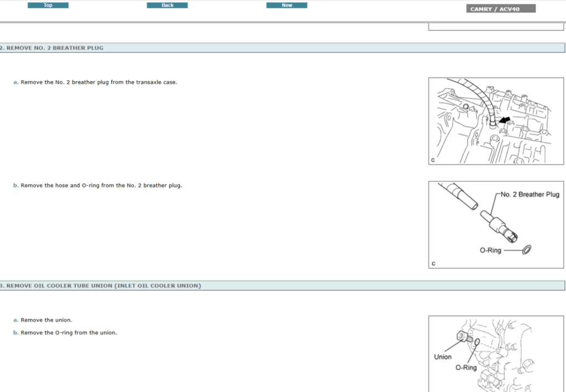Click the No. 2 Breather Plug diagram

495,224
